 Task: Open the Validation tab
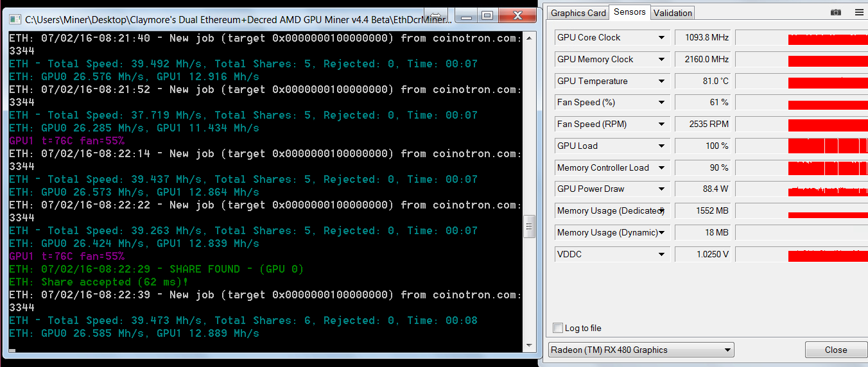click(x=673, y=13)
